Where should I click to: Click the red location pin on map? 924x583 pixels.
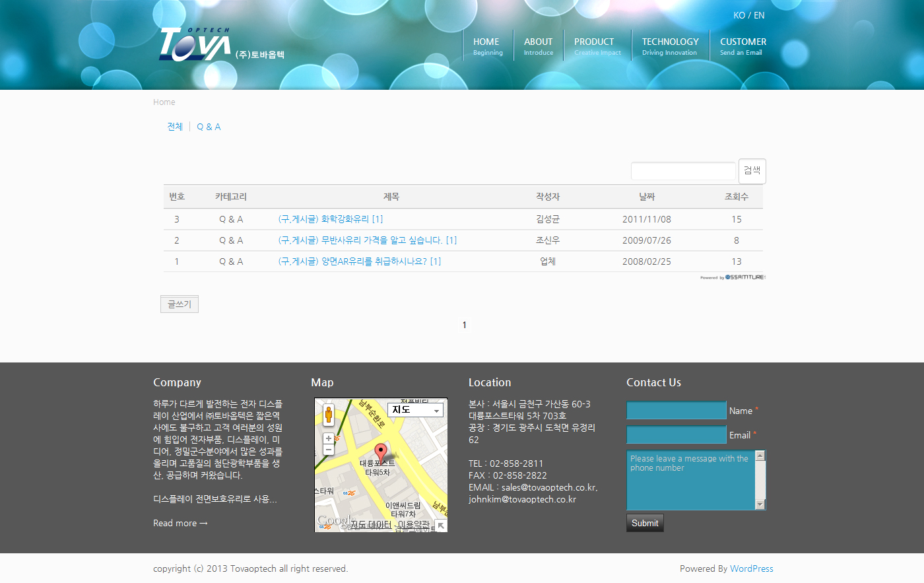[x=381, y=452]
